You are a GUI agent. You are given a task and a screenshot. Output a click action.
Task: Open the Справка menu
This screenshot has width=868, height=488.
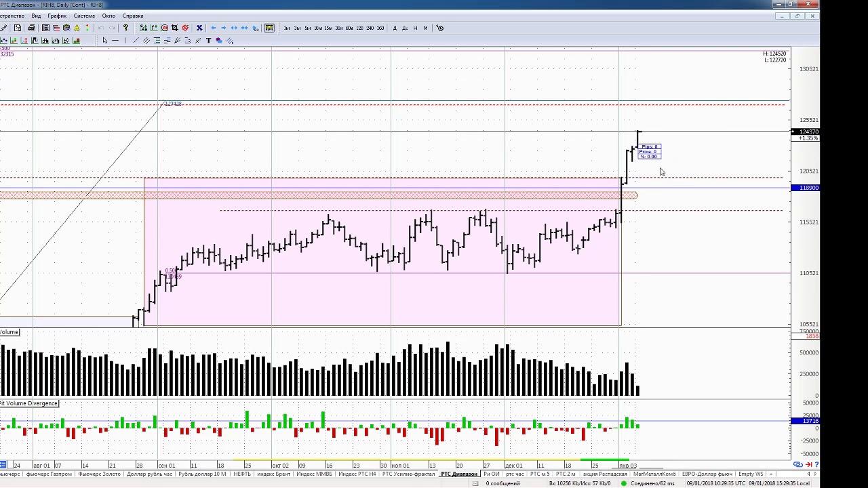pyautogui.click(x=133, y=16)
